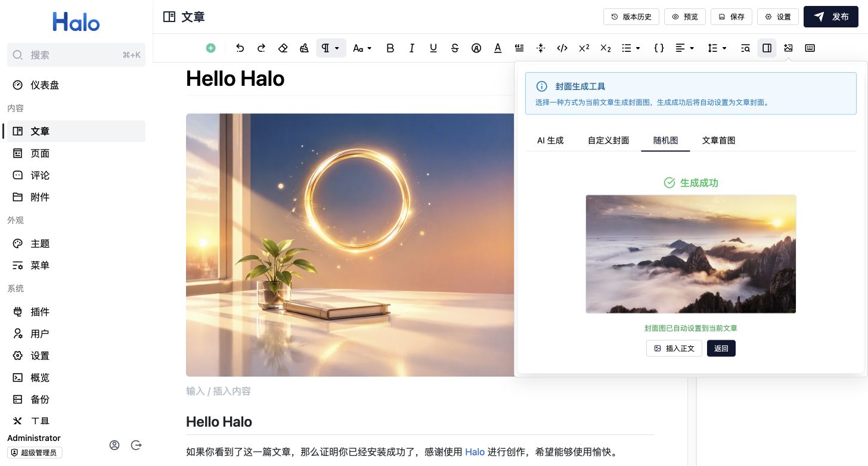This screenshot has width=868, height=466.
Task: Apply italic formatting
Action: 412,48
